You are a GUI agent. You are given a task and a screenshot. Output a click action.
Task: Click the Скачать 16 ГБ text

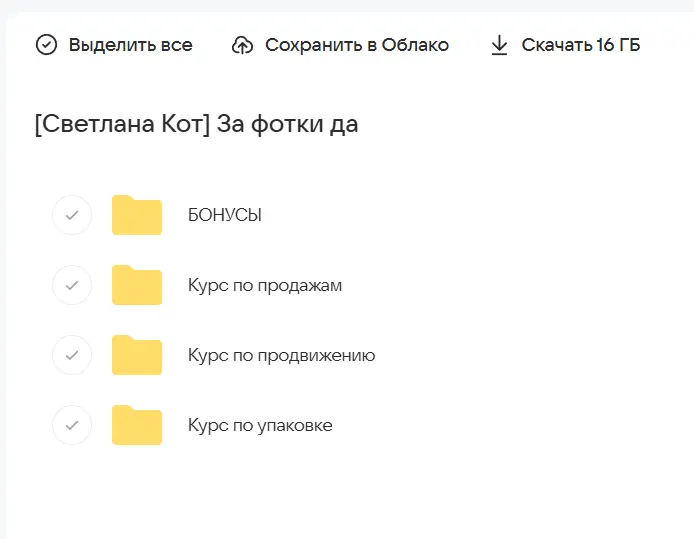click(x=580, y=45)
